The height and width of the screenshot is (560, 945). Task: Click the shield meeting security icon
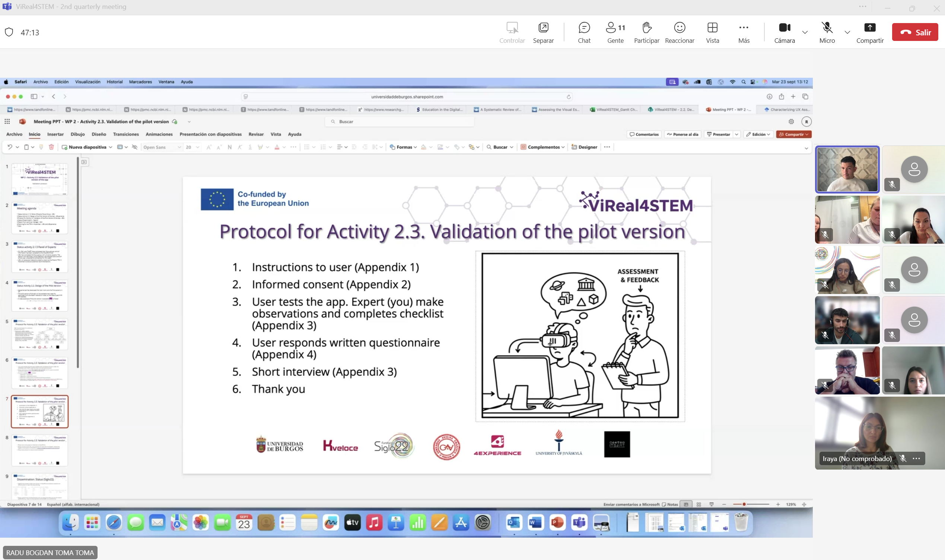click(x=9, y=32)
